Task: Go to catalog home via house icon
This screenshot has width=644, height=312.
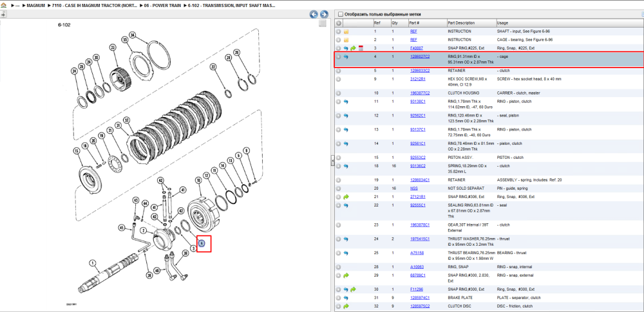Action: (3, 6)
